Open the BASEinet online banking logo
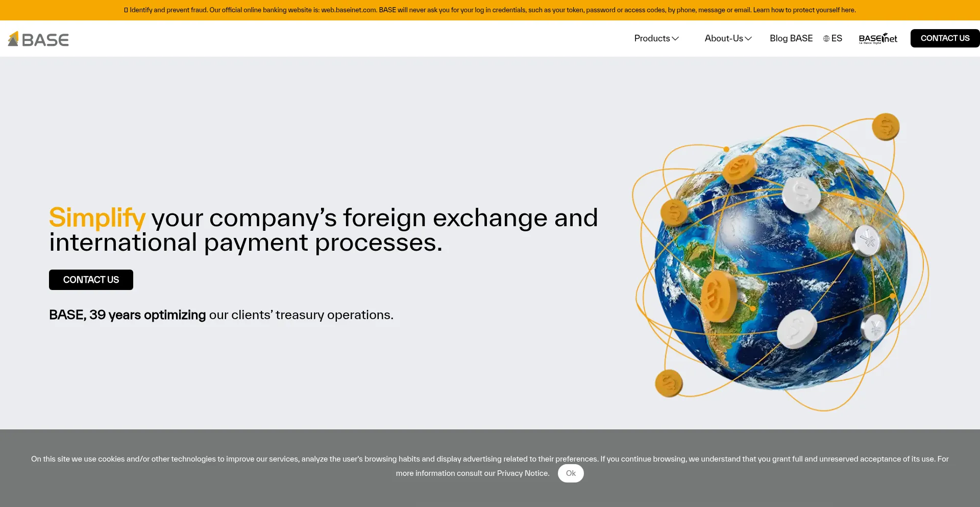The width and height of the screenshot is (980, 507). (x=877, y=39)
